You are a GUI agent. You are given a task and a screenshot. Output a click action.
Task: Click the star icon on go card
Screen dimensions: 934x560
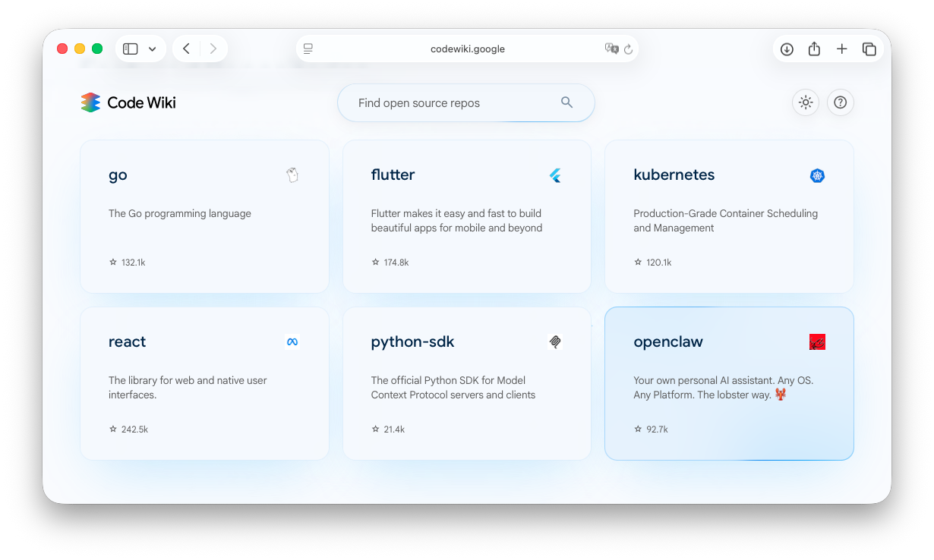113,262
